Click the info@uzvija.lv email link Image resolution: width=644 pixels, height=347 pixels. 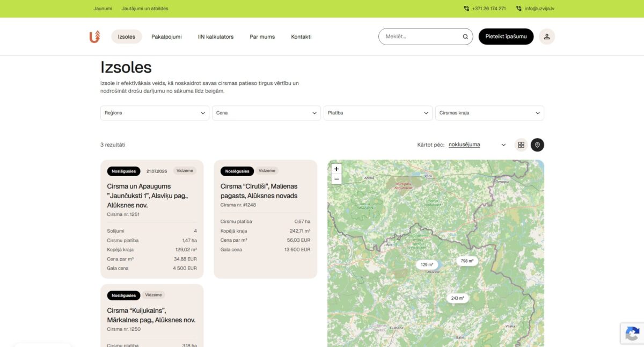(x=539, y=9)
